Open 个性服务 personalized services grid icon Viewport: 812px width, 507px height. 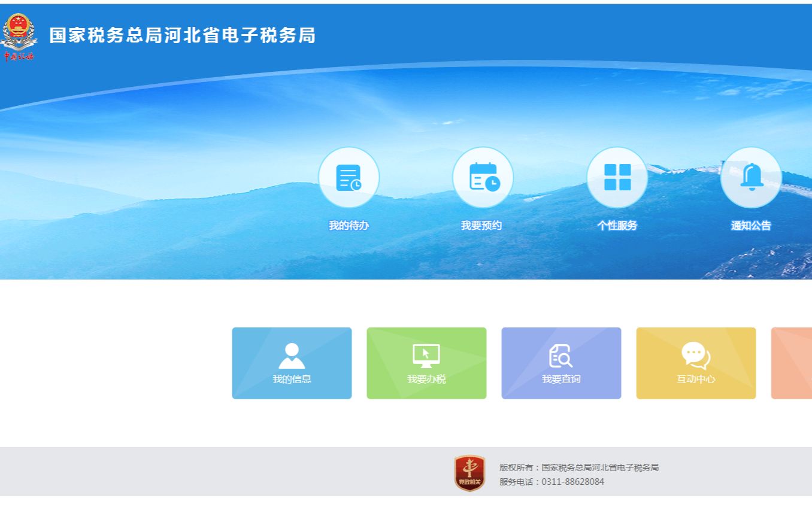pos(617,177)
